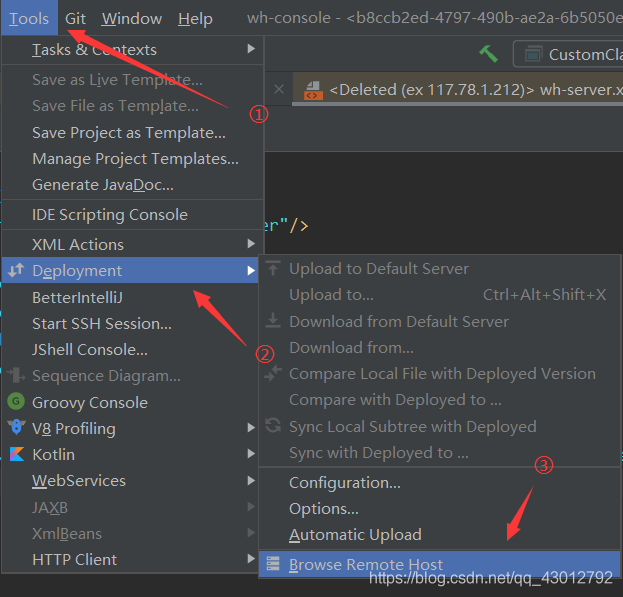Toggle Automatic Upload
623x597 pixels.
(439, 535)
